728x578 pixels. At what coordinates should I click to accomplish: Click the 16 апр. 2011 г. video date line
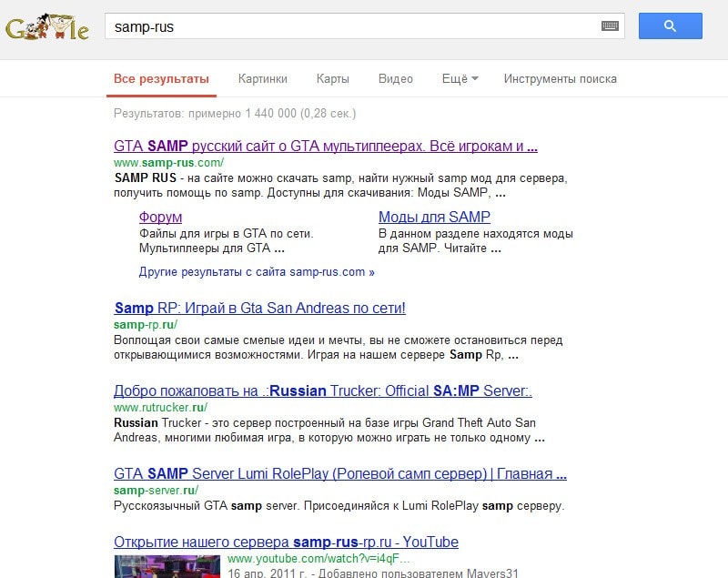(x=373, y=573)
